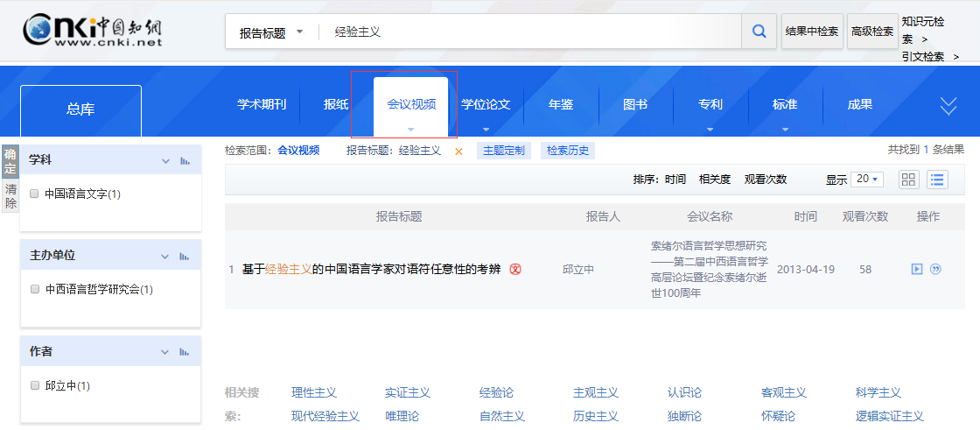Check the 中西语言哲学研究会 organizer checkbox
Image resolution: width=980 pixels, height=430 pixels.
pos(34,289)
